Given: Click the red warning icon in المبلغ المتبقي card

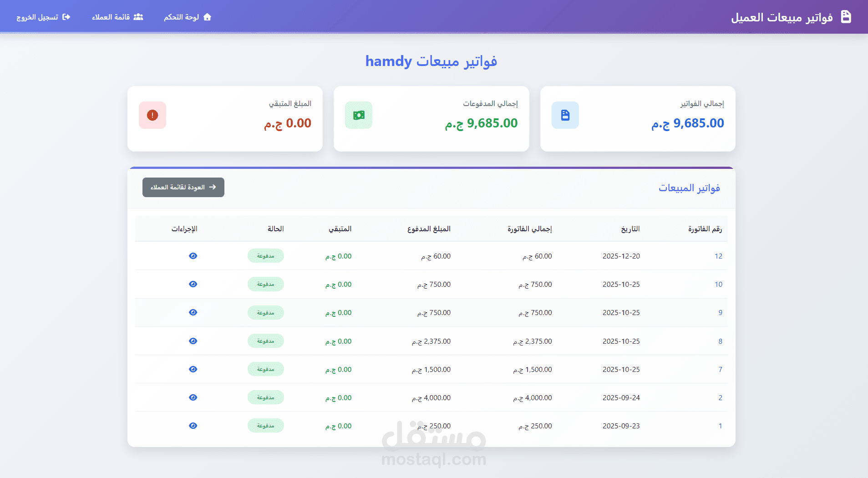Looking at the screenshot, I should (x=152, y=115).
